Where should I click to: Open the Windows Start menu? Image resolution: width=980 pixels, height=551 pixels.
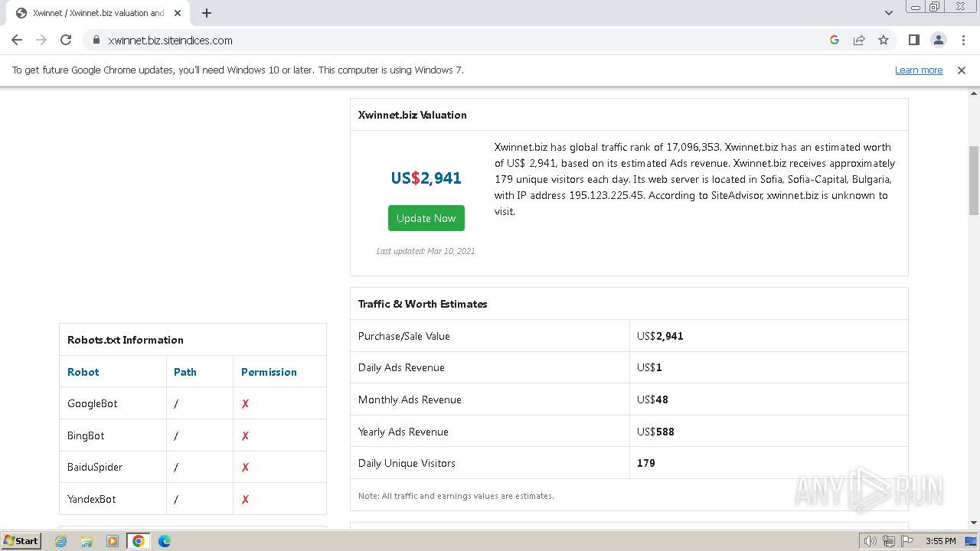pyautogui.click(x=21, y=541)
